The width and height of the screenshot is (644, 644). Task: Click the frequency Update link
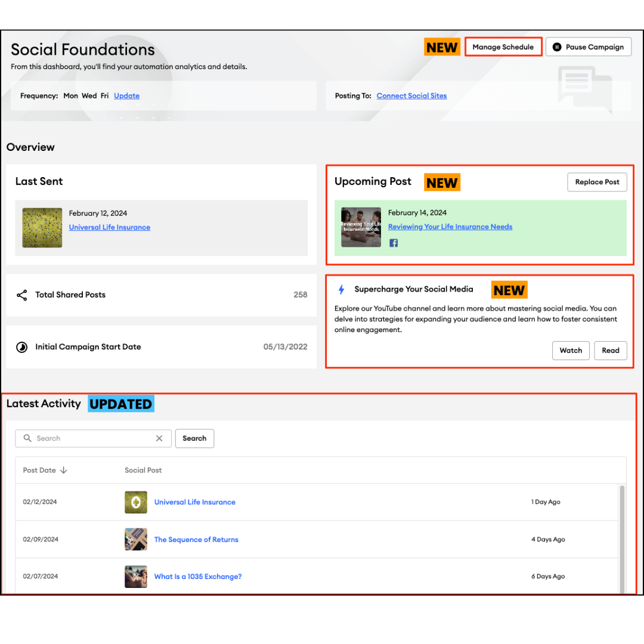(126, 96)
